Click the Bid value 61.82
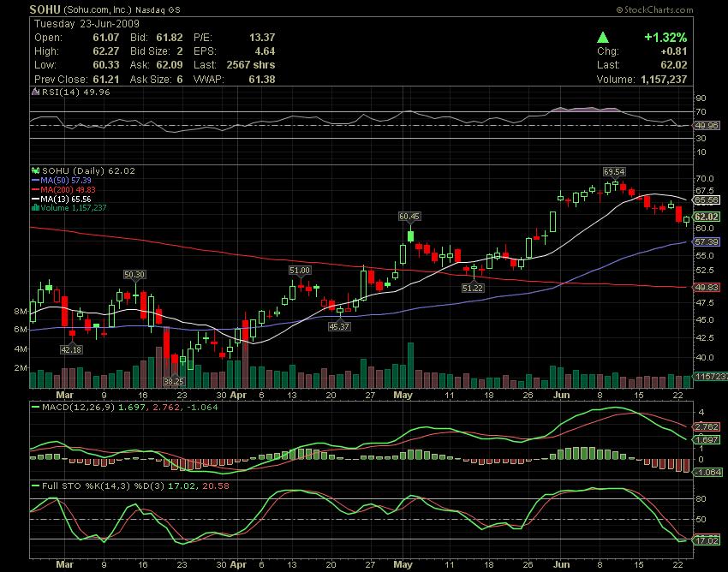The width and height of the screenshot is (728, 572). (x=170, y=38)
